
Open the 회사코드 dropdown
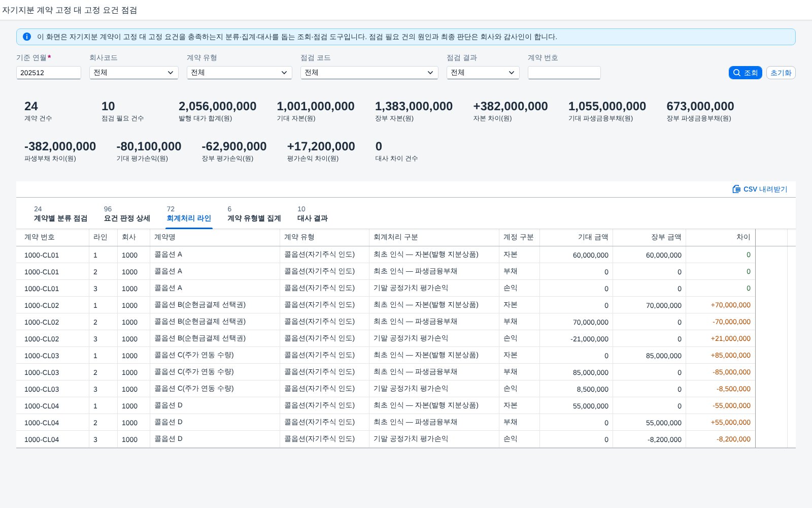point(134,73)
